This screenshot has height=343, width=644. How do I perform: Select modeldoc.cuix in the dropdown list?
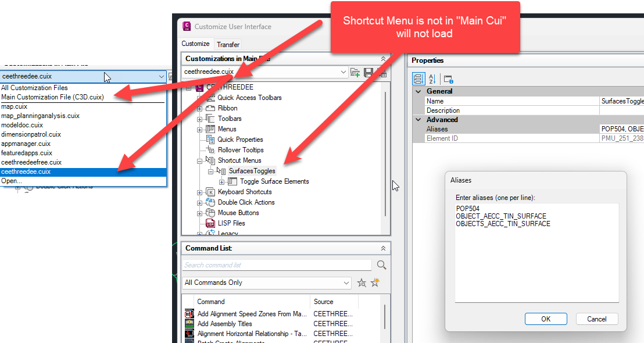(x=83, y=125)
